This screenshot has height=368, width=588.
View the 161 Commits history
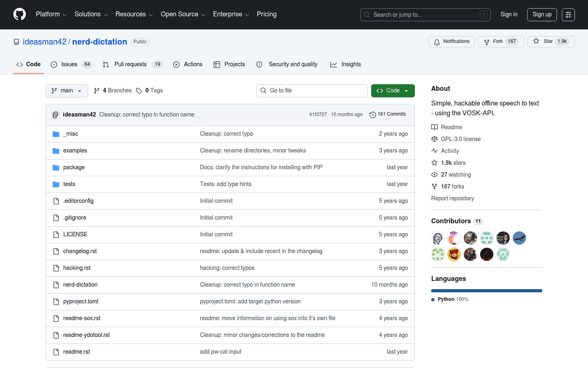[388, 114]
